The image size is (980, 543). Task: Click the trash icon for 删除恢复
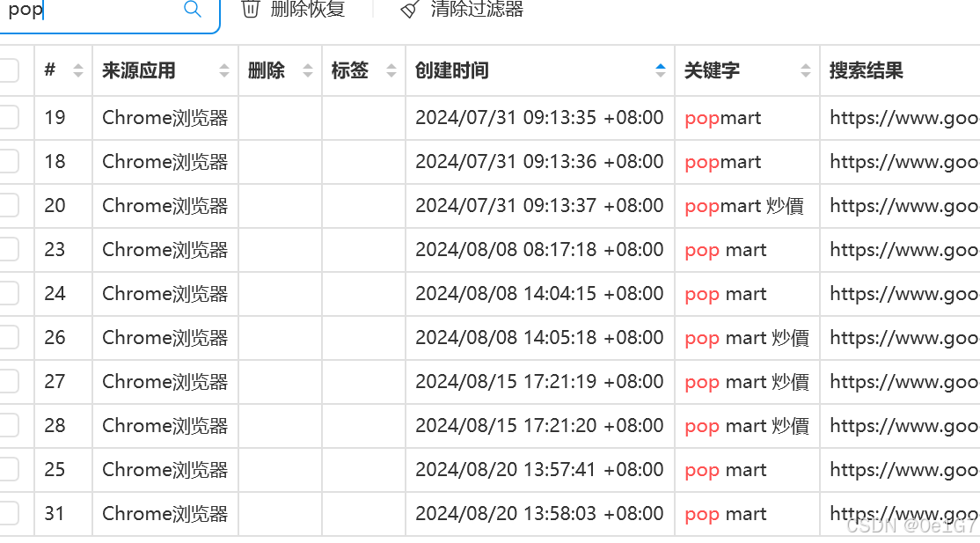251,8
